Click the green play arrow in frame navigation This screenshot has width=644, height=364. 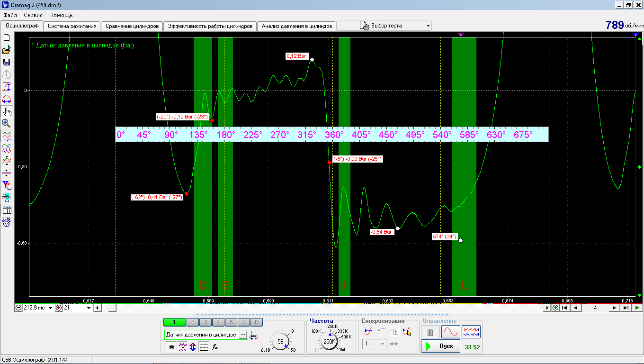(637, 308)
